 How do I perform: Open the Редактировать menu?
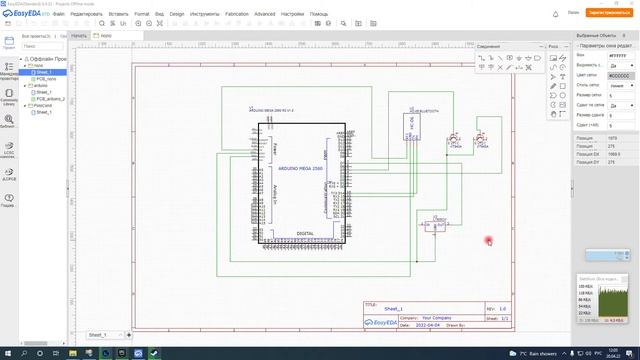(x=87, y=14)
